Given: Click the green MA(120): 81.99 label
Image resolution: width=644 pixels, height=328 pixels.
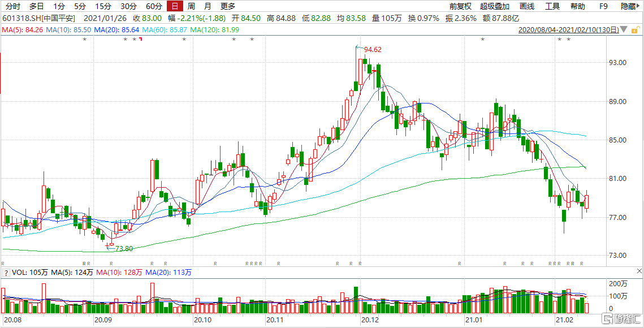Looking at the screenshot, I should 214,29.
